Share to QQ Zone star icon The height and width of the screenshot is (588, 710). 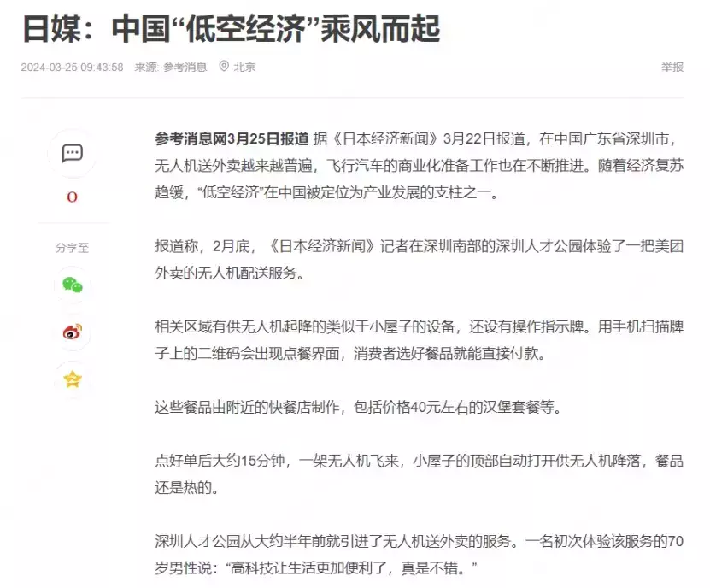pyautogui.click(x=72, y=379)
